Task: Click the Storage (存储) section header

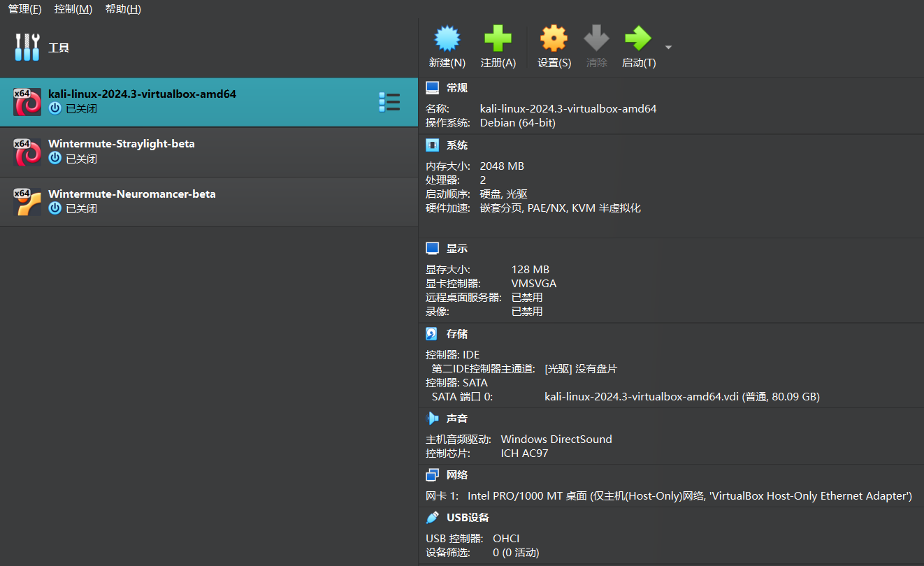Action: pos(456,334)
